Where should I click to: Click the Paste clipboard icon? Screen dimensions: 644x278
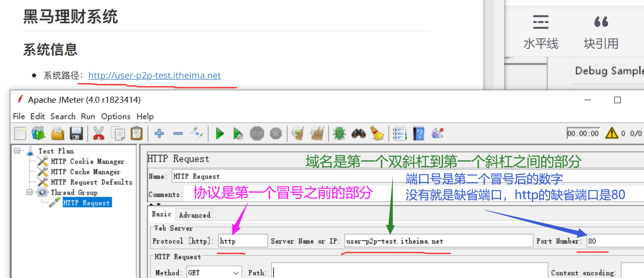click(136, 133)
